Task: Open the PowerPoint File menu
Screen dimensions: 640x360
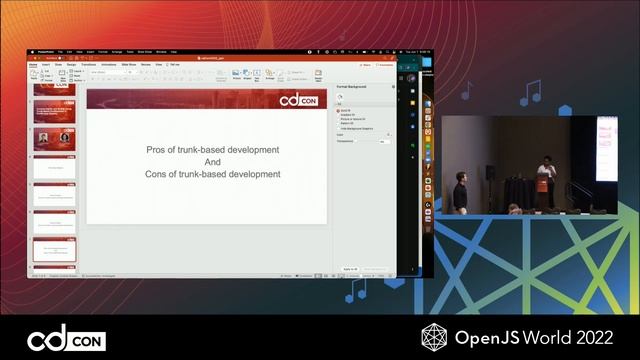Action: pos(60,52)
